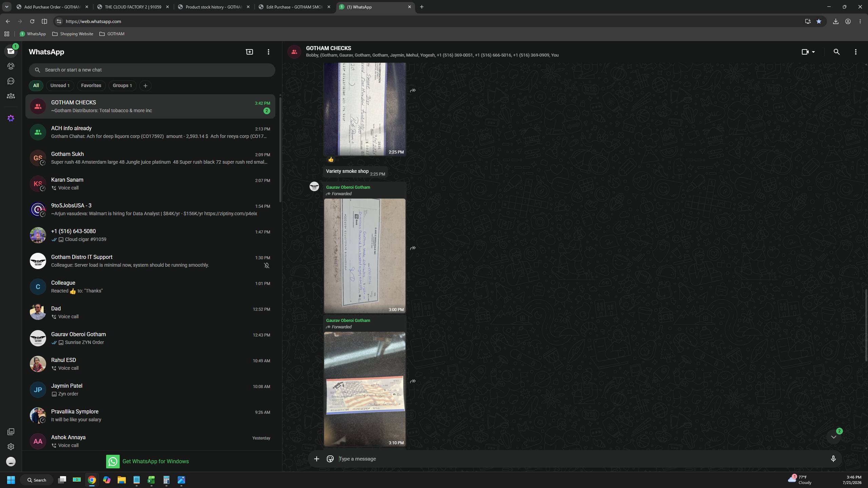The width and height of the screenshot is (868, 488).
Task: Select the Groups 1 chat filter
Action: [122, 85]
